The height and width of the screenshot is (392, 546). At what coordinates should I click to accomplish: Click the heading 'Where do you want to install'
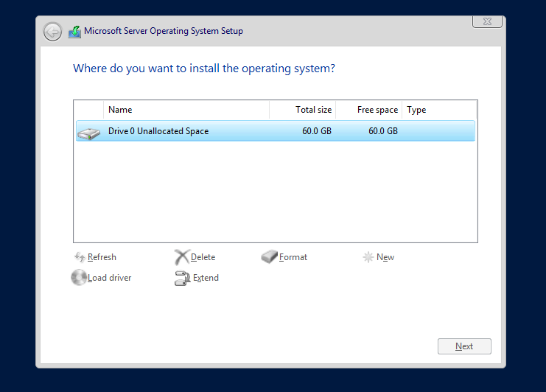pyautogui.click(x=204, y=69)
